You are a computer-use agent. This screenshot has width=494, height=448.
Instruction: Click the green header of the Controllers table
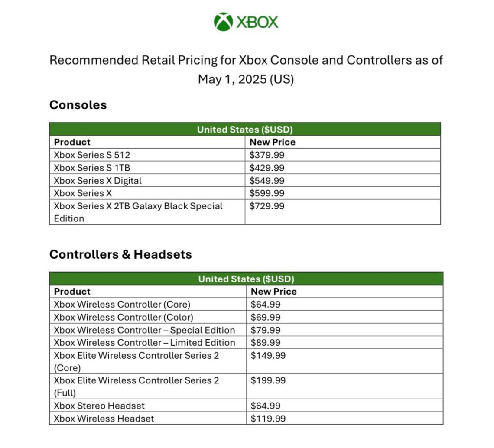pos(246,279)
